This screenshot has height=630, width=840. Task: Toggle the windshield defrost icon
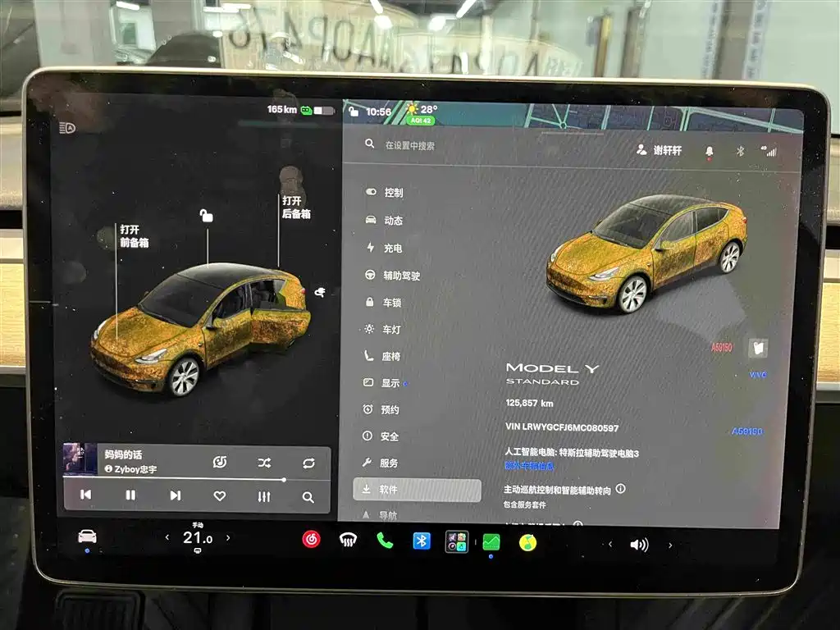click(x=348, y=541)
